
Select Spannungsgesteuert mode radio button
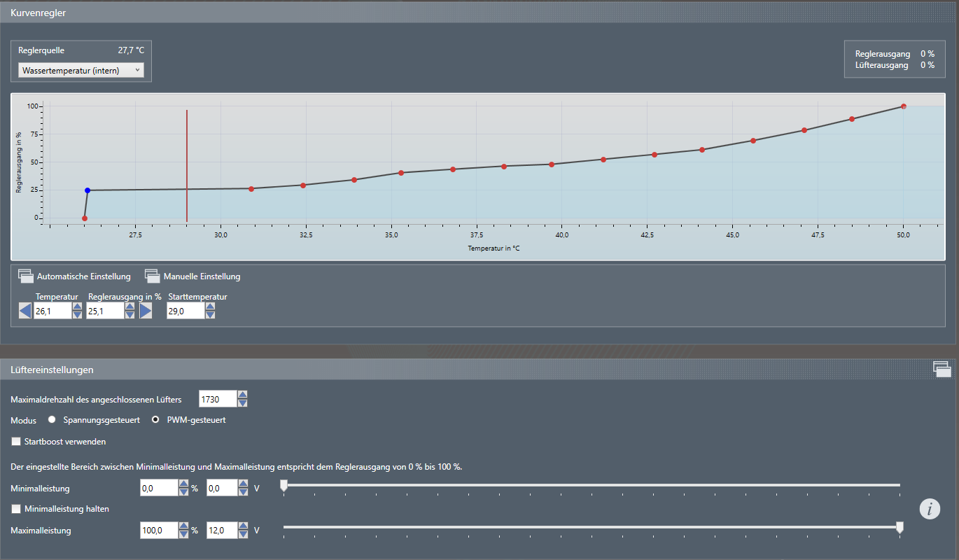52,420
